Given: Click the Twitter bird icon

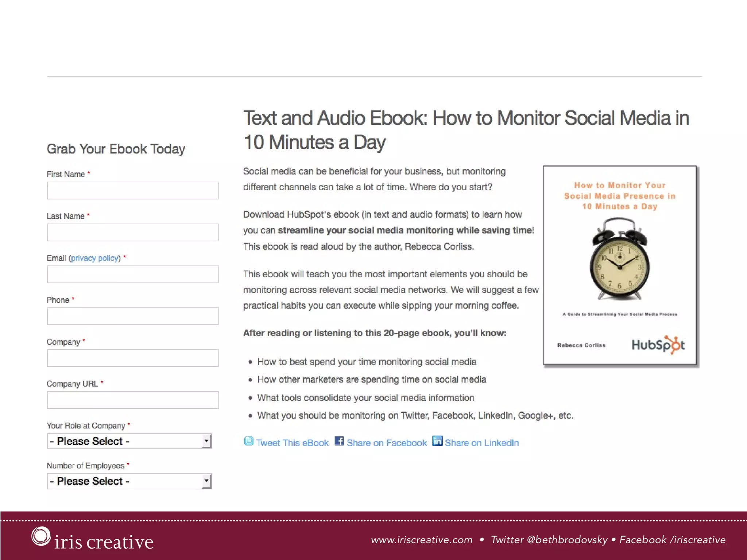Looking at the screenshot, I should (x=248, y=441).
